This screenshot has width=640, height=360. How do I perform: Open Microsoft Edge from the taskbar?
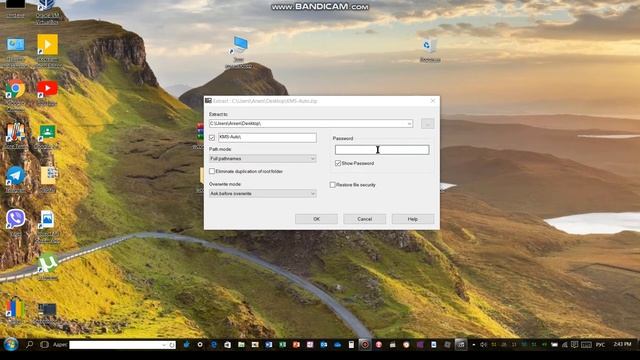(x=213, y=344)
